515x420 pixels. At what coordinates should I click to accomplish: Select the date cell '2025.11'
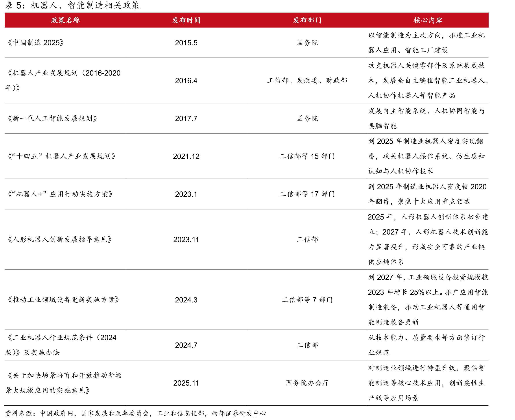point(186,383)
